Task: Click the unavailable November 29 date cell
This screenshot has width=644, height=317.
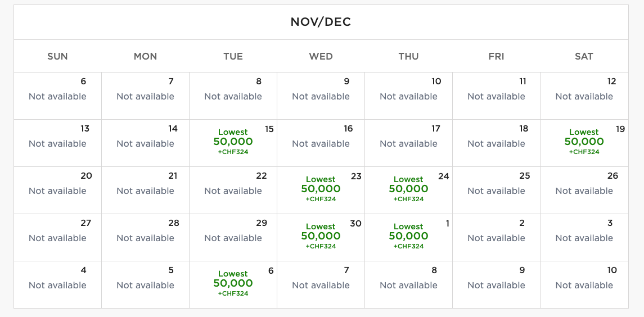Action: (233, 238)
